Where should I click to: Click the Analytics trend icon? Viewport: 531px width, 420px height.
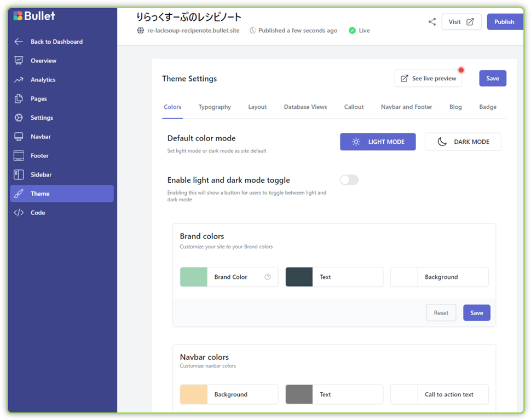click(x=19, y=79)
